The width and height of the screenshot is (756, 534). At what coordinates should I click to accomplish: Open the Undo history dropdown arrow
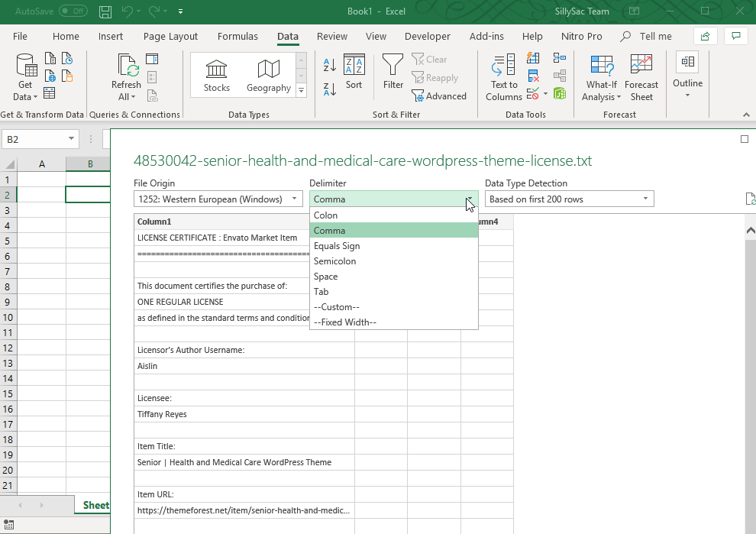(139, 11)
